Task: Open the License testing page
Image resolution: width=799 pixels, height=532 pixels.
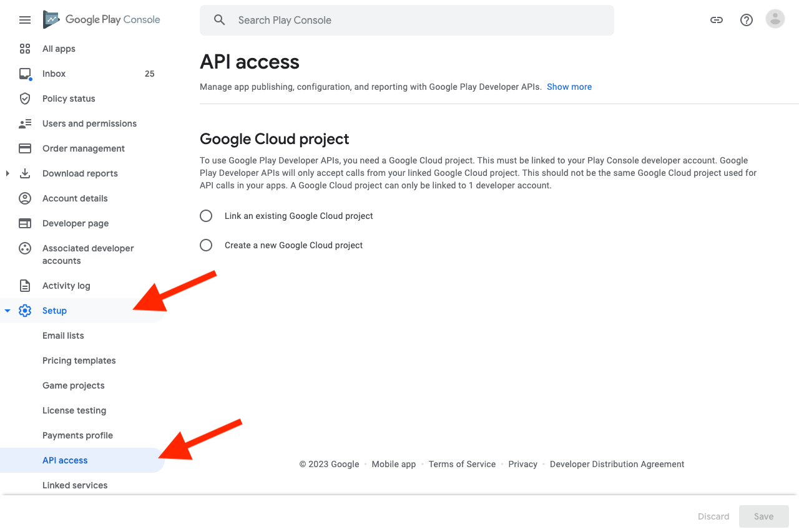Action: (74, 410)
